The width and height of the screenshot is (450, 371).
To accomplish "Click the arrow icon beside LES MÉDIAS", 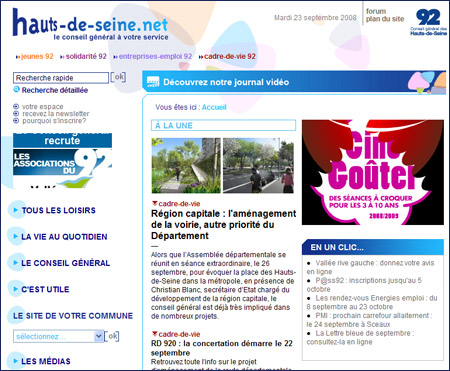I will (x=15, y=361).
